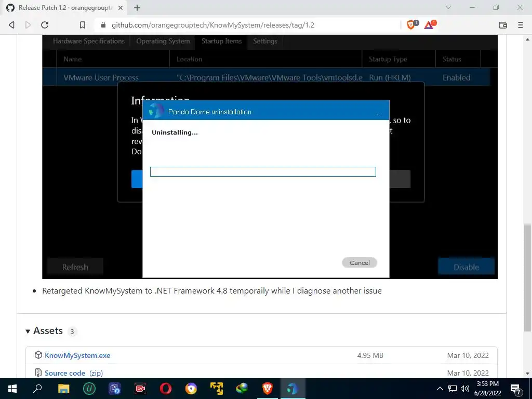Image resolution: width=532 pixels, height=399 pixels.
Task: Open a new browser tab
Action: tap(137, 7)
